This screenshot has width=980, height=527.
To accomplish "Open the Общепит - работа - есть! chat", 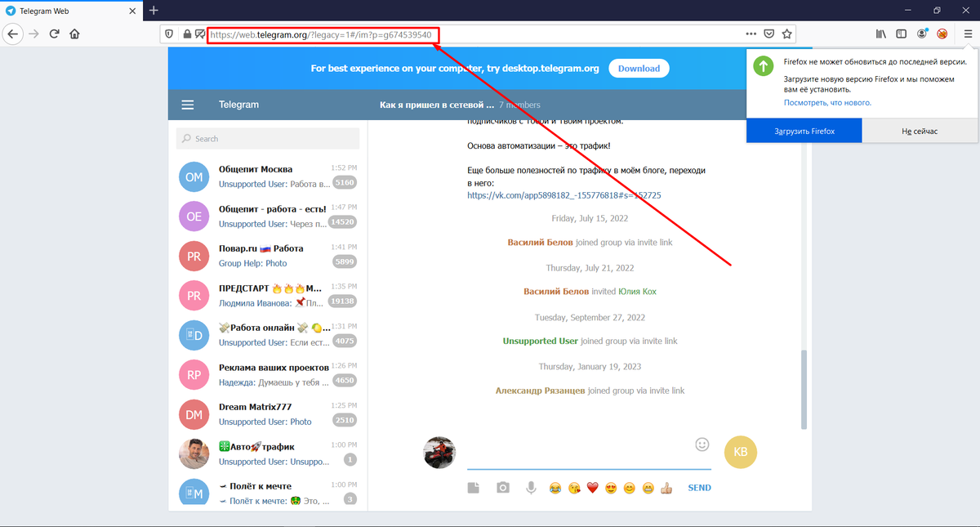I will tap(268, 216).
